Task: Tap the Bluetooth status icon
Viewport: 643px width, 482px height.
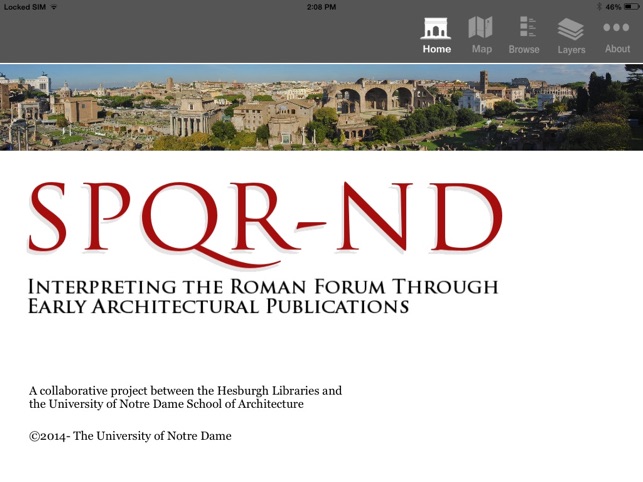Action: click(x=599, y=7)
